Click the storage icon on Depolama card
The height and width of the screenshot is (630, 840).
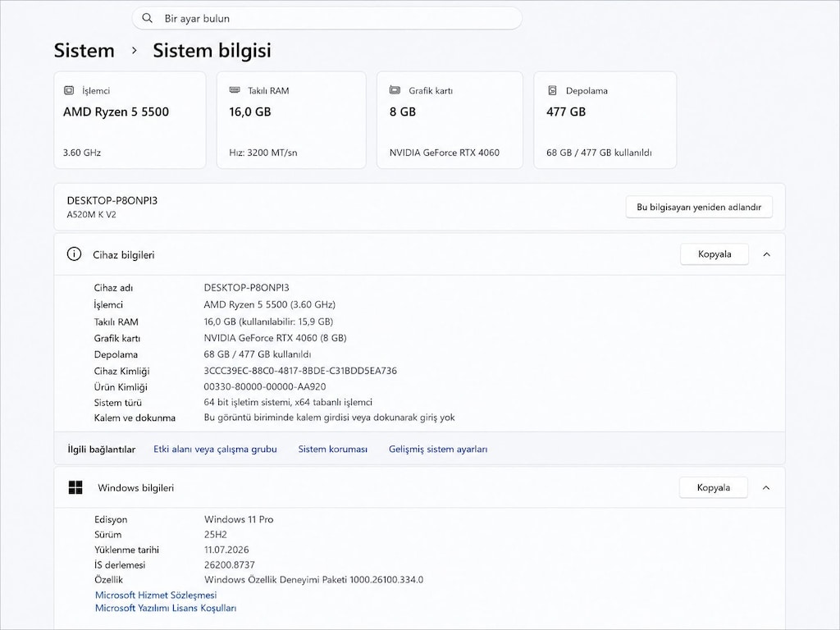point(552,90)
